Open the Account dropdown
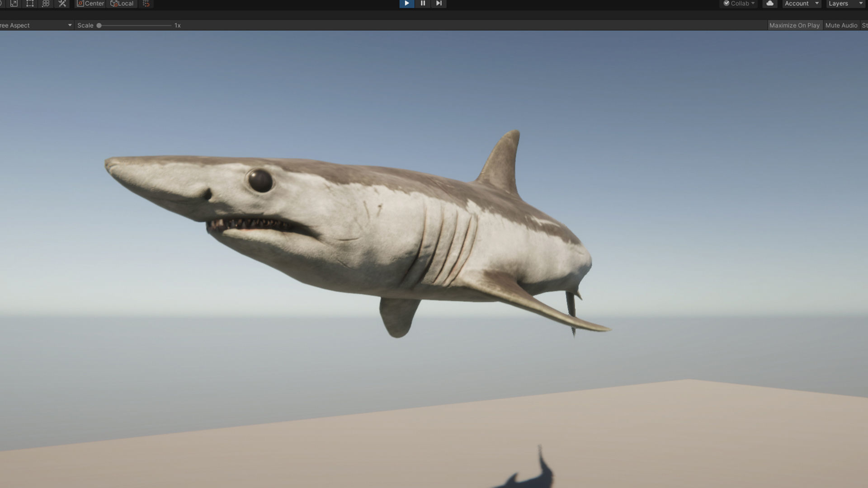 [801, 3]
